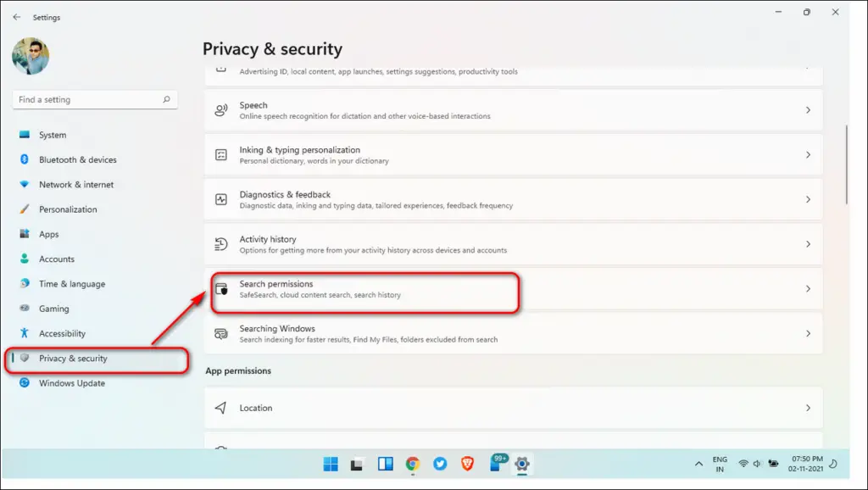
Task: Open the user profile picture
Action: pyautogui.click(x=31, y=56)
